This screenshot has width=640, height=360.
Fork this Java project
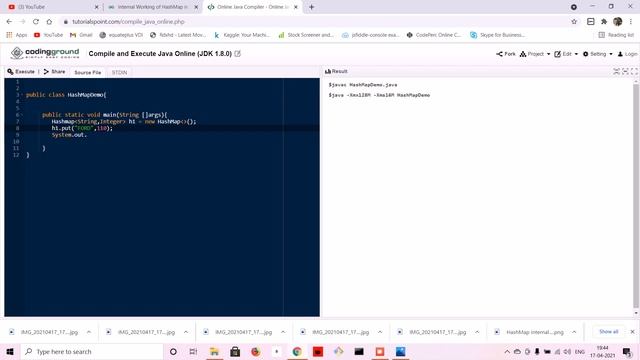[x=506, y=54]
